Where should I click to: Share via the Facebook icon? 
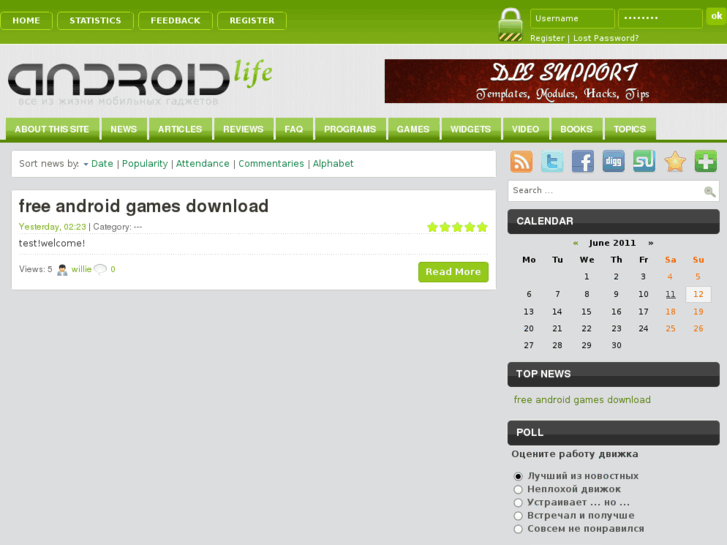point(583,161)
